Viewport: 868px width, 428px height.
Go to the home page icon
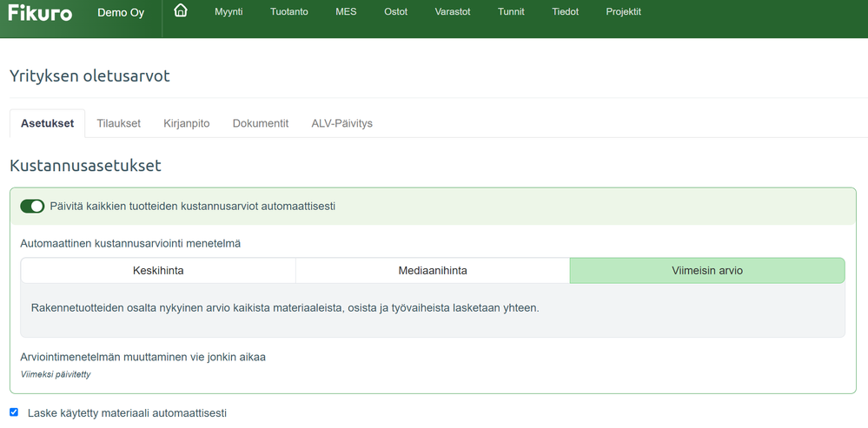point(181,11)
